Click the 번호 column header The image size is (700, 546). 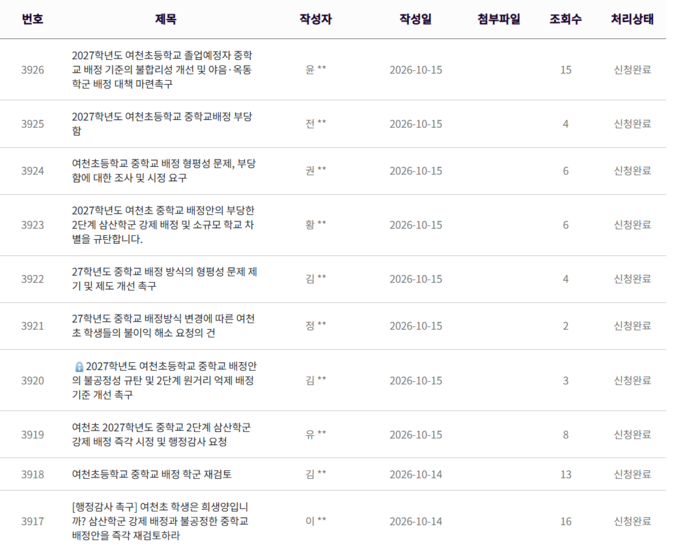coord(33,19)
